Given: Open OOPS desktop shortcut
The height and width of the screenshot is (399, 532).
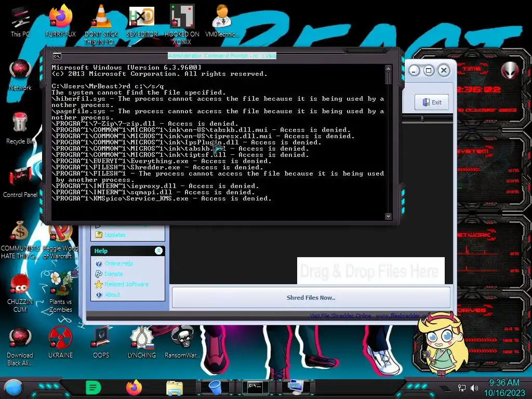Looking at the screenshot, I should [101, 343].
